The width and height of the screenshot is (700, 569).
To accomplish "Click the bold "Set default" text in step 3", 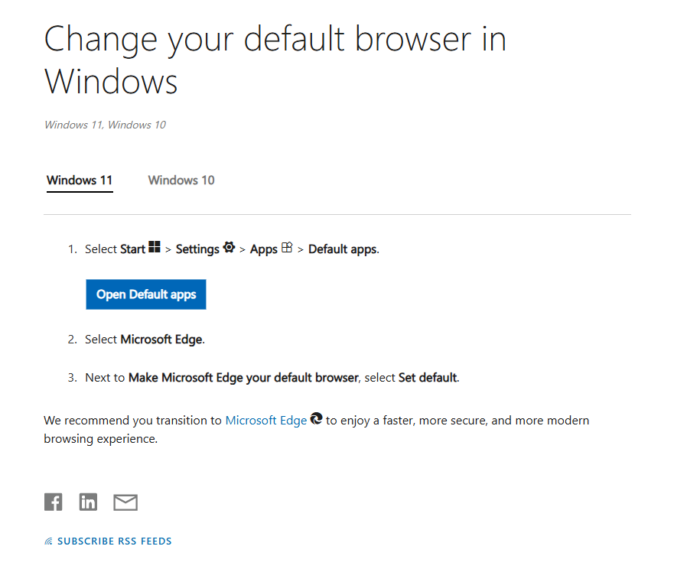I will 428,377.
